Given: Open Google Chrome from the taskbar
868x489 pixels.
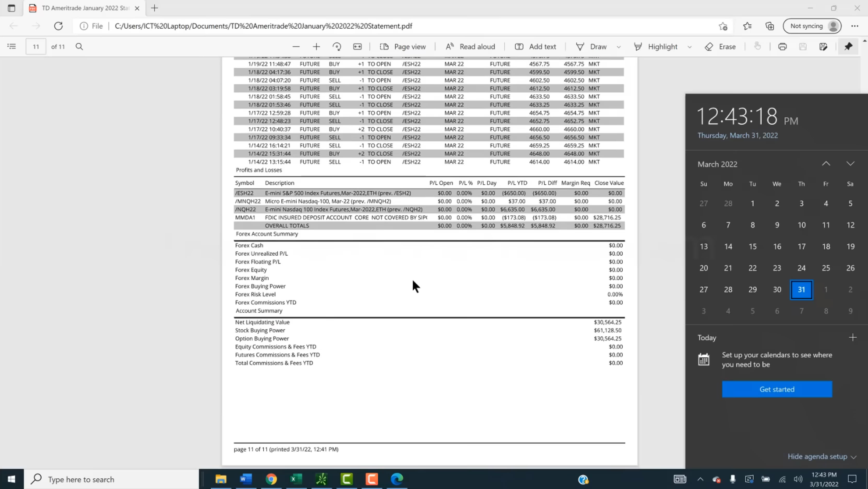Looking at the screenshot, I should (271, 479).
